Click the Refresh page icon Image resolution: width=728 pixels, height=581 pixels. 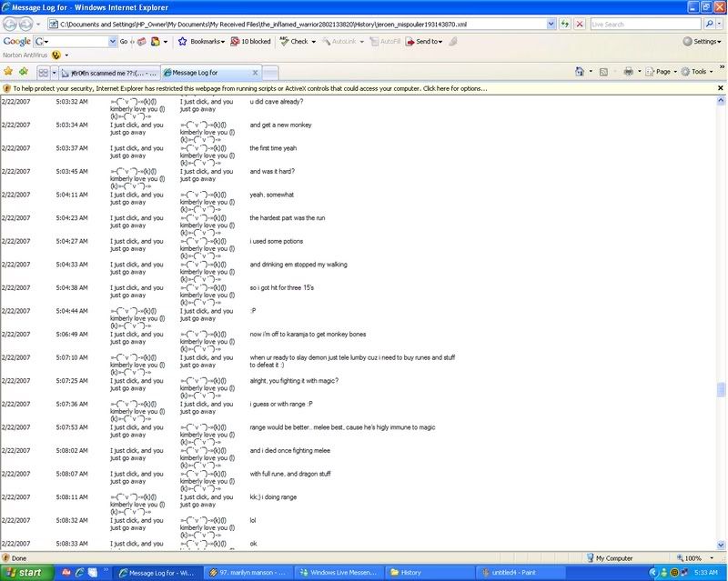click(565, 24)
